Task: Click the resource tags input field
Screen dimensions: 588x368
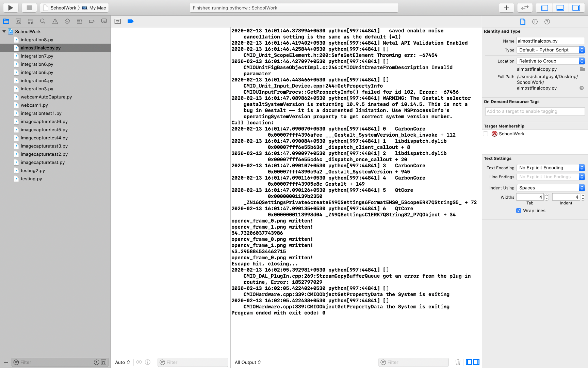Action: coord(535,111)
